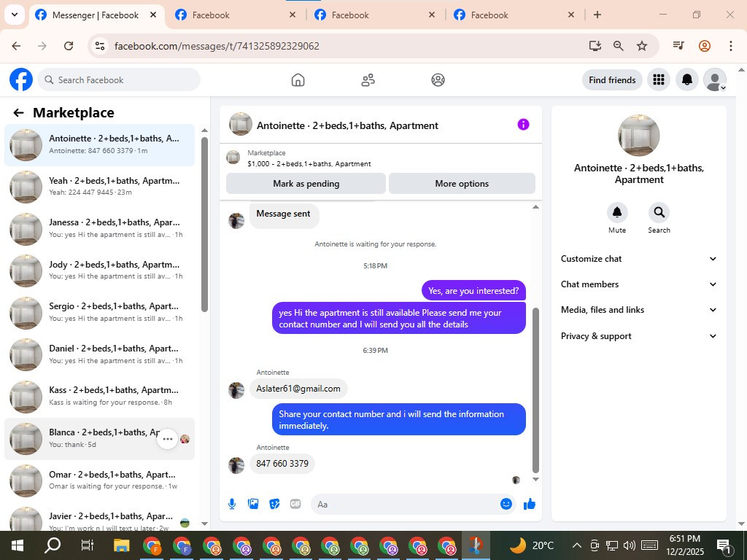This screenshot has height=560, width=747.
Task: Open the Friends icon in top navigation
Action: click(368, 80)
